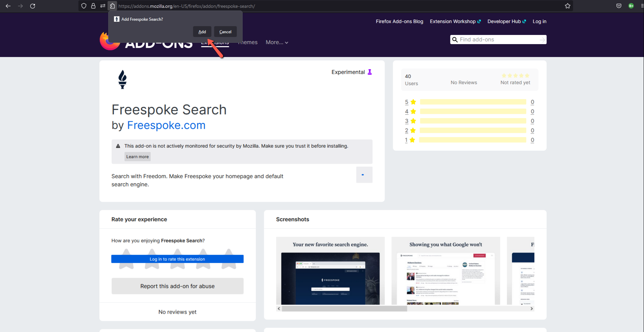
Task: Click the Experimental flask icon
Action: [x=370, y=72]
